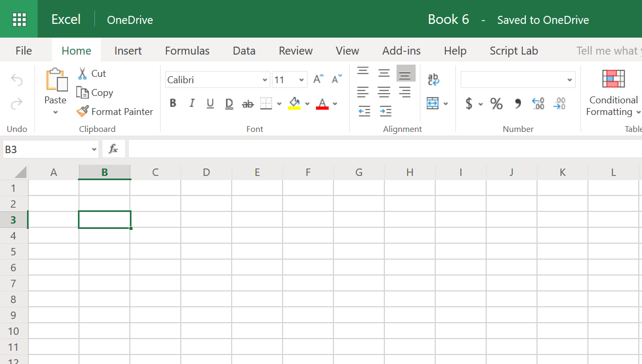Decrease font size with the smaller A
The image size is (642, 364).
(337, 79)
